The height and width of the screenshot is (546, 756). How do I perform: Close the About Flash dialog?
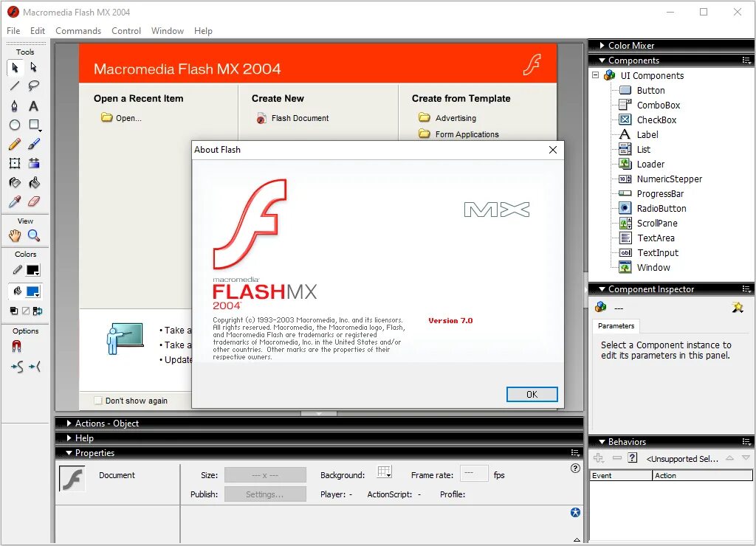pyautogui.click(x=553, y=150)
